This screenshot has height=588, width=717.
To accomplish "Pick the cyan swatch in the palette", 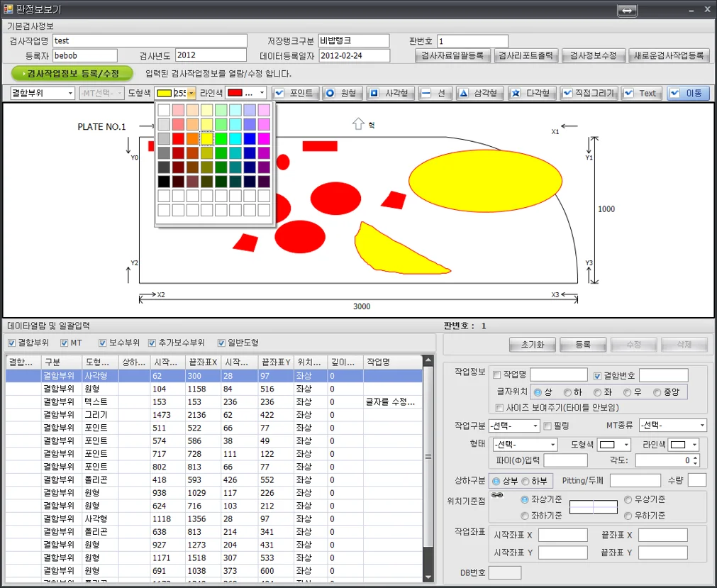I will pos(235,138).
